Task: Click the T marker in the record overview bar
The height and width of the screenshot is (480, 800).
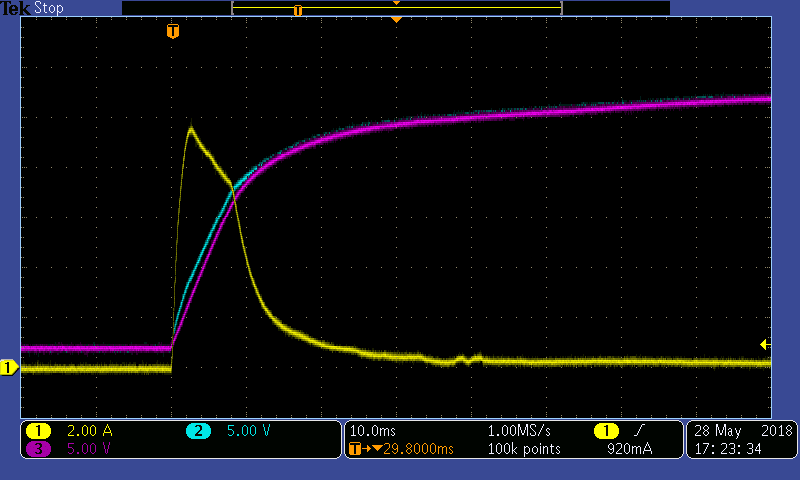Action: (298, 10)
